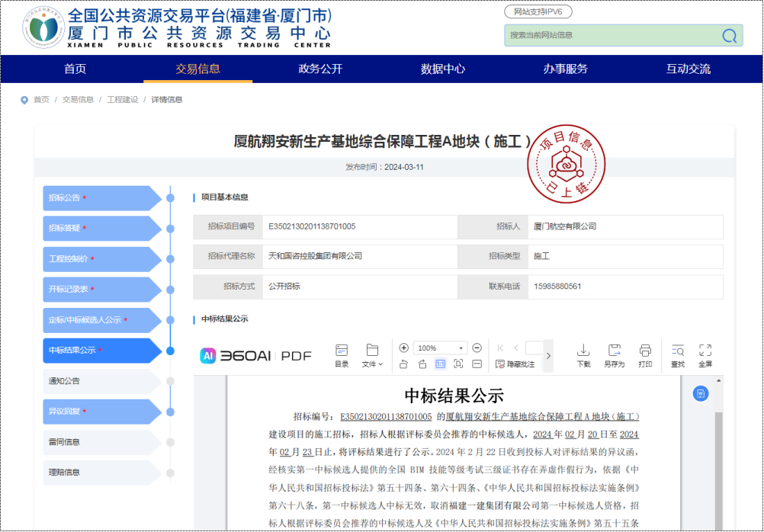Switch to the 政务公开 navigation tab

(x=319, y=69)
